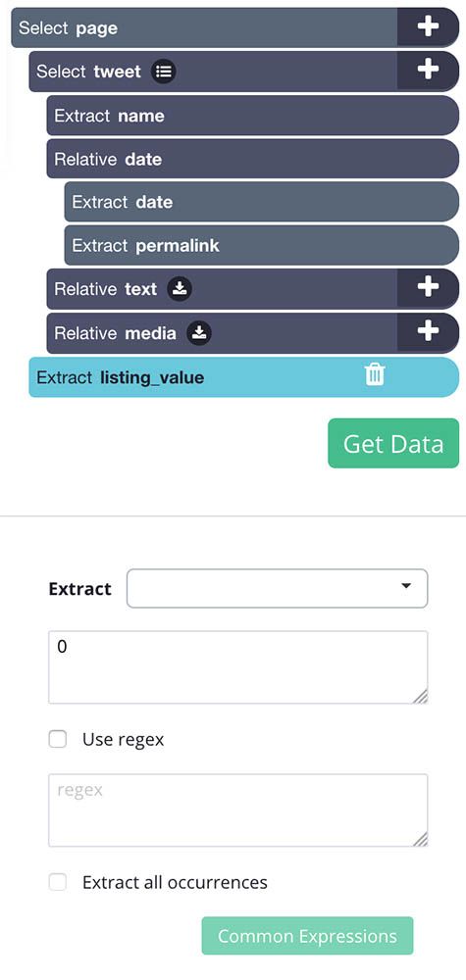Select the Extract name command
This screenshot has width=466, height=980.
tap(253, 116)
